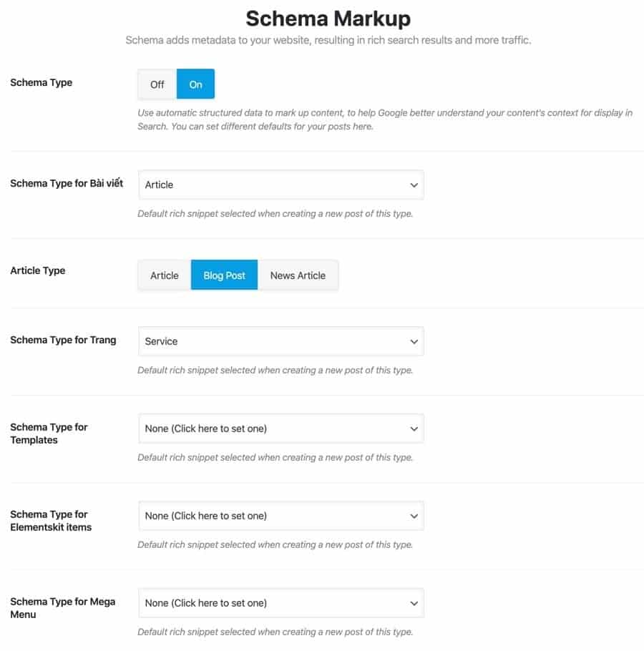Open Schema Type for Mega Menu dropdown
The height and width of the screenshot is (651, 644).
point(280,603)
